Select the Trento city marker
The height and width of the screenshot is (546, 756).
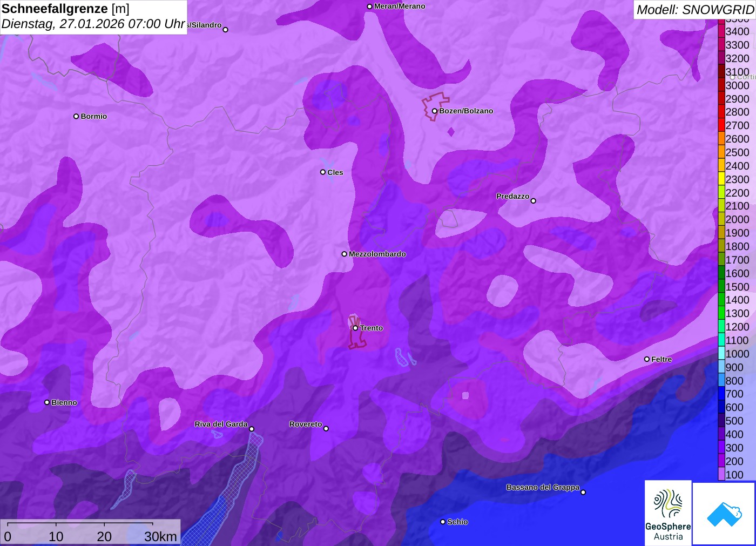click(355, 328)
